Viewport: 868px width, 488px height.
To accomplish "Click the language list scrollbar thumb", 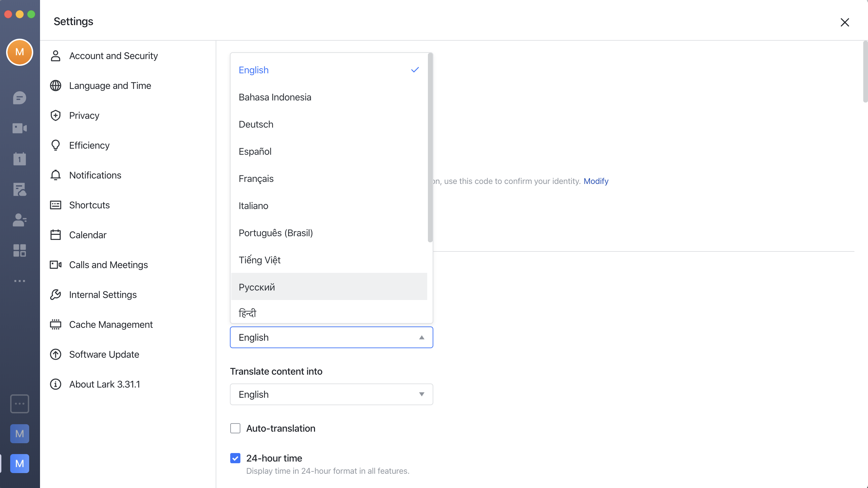I will point(430,148).
